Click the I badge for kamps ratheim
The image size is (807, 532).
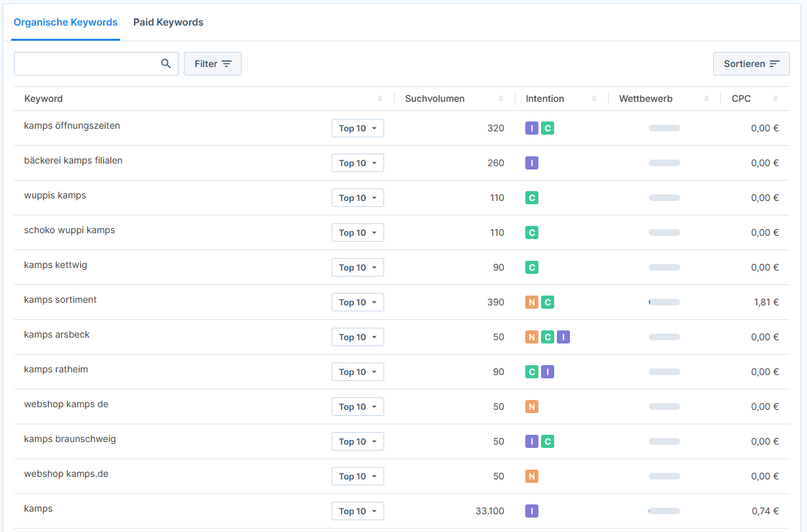coord(548,372)
